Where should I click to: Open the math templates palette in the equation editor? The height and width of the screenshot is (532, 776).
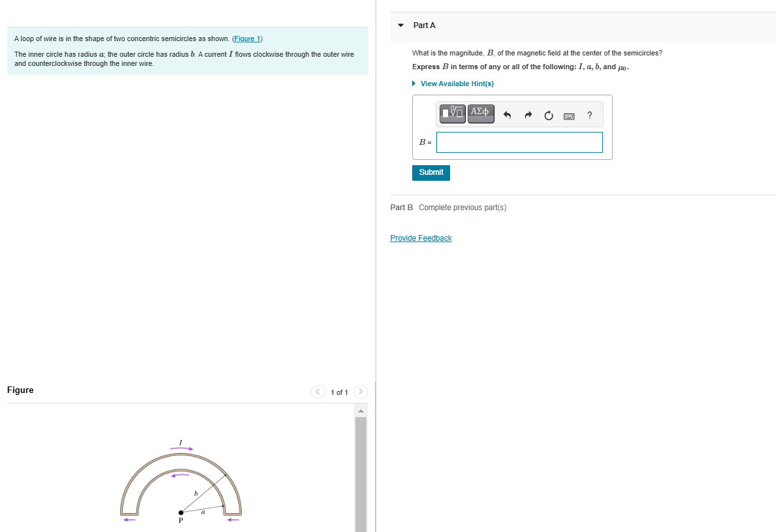452,113
